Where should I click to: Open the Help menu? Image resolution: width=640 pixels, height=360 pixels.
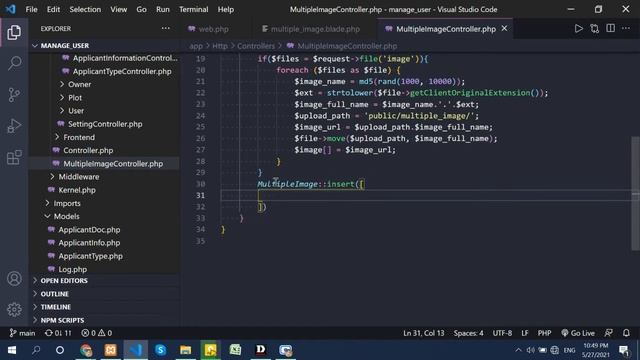coord(225,9)
